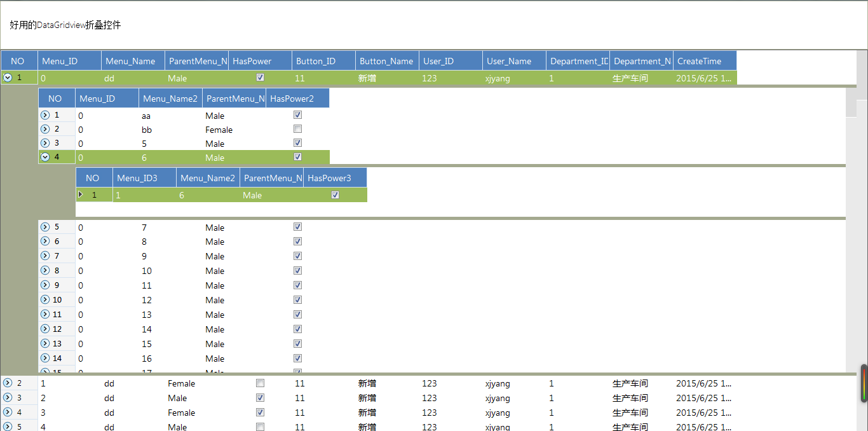Viewport: 868px width, 431px height.
Task: Expand nested row 14 with Menu_Name2 16
Action: pyautogui.click(x=45, y=358)
